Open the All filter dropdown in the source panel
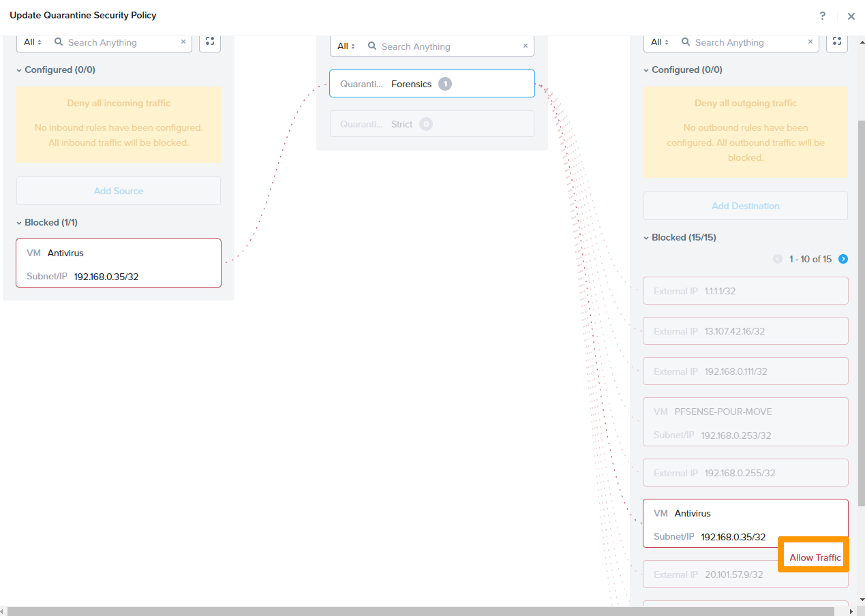 click(31, 42)
